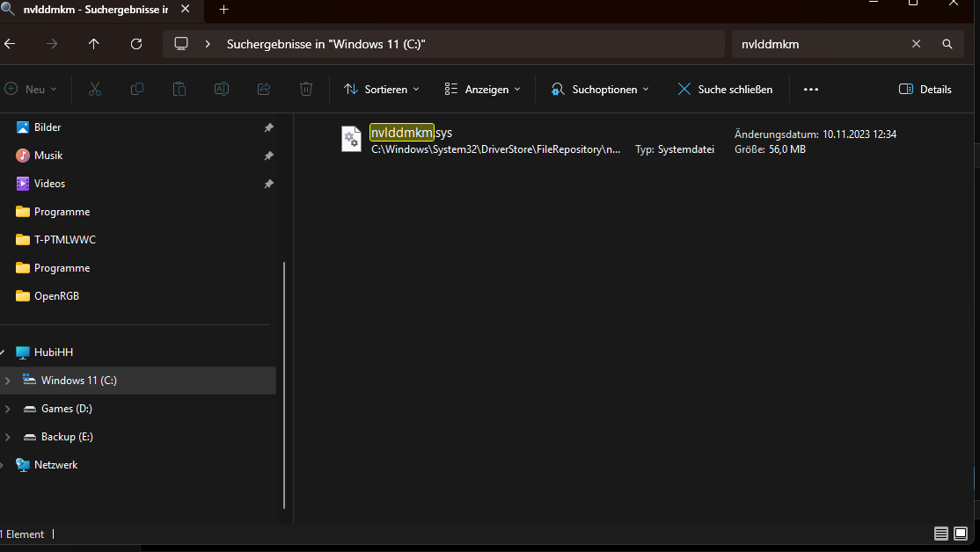980x552 pixels.
Task: Go back with the back arrow
Action: coord(10,44)
